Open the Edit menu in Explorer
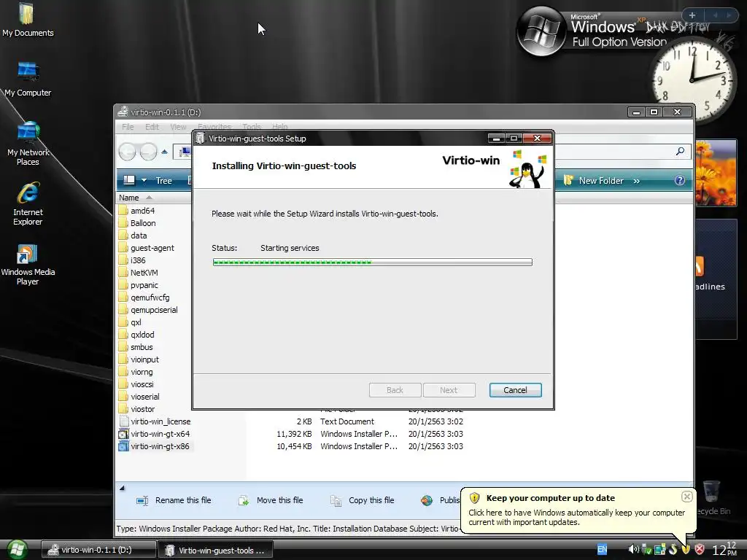 tap(152, 127)
